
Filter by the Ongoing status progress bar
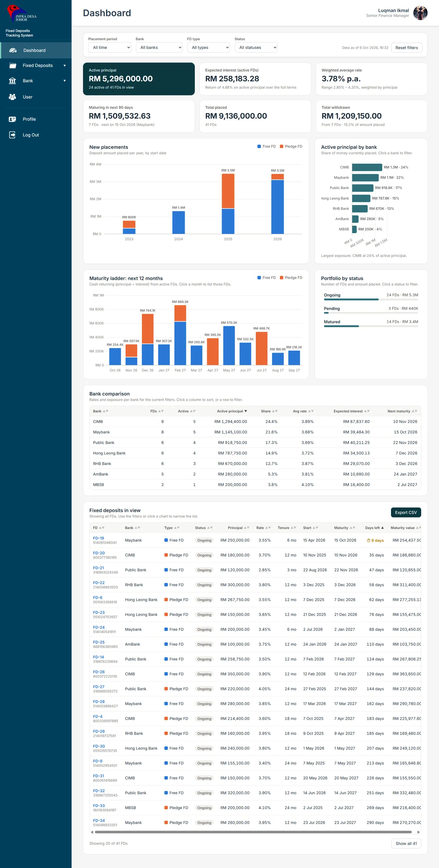click(371, 299)
